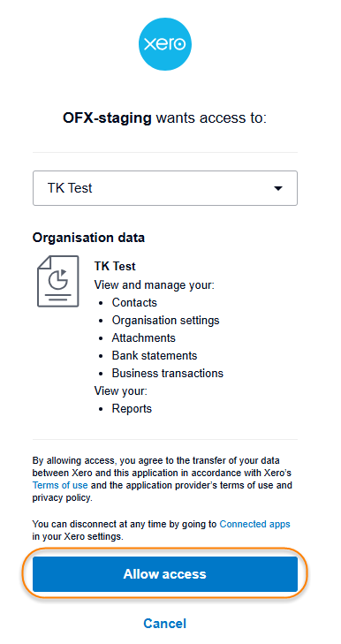Click the Cancel link

[x=164, y=624]
